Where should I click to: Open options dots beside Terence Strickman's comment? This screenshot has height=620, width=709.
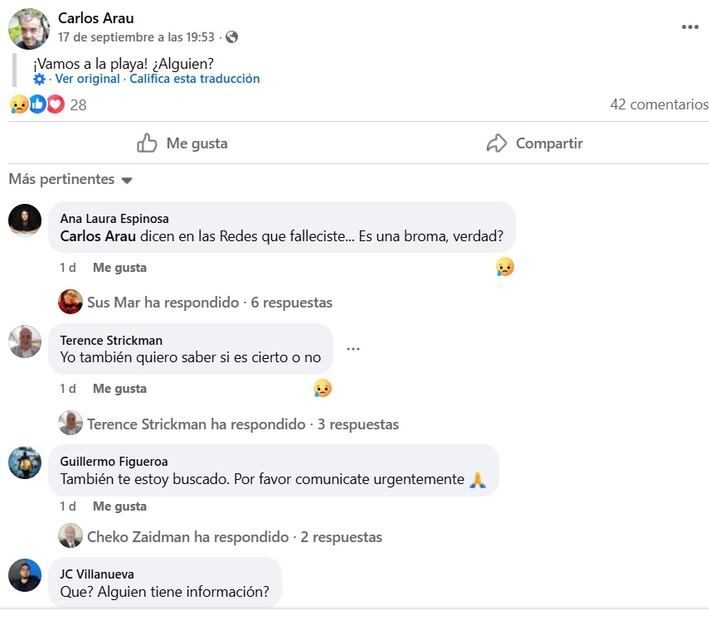pyautogui.click(x=353, y=349)
